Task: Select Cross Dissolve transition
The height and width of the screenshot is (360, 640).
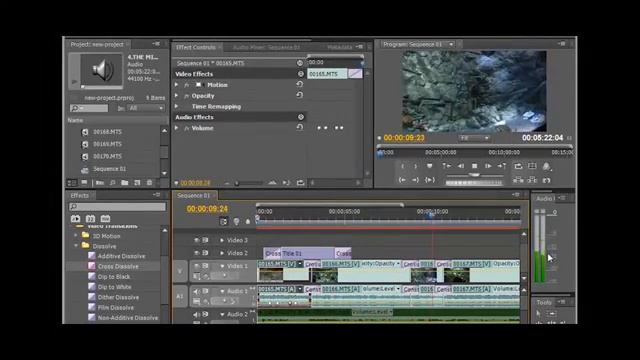Action: pos(118,267)
